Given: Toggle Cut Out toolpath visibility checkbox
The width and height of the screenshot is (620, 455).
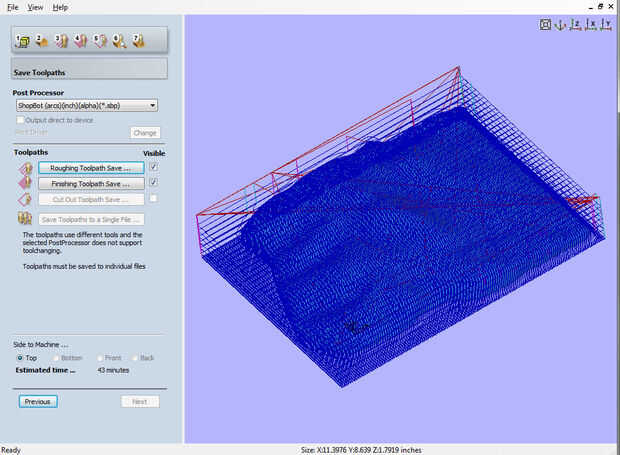Looking at the screenshot, I should [x=153, y=198].
